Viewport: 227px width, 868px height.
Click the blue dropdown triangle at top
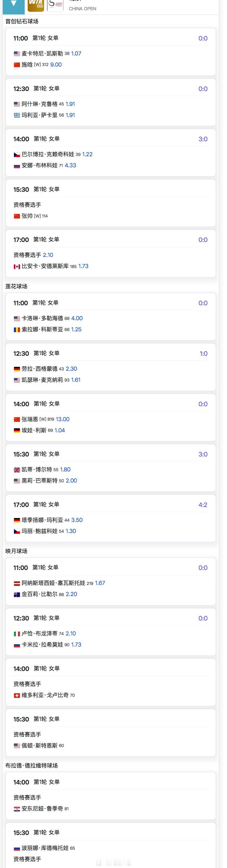coord(14,4)
